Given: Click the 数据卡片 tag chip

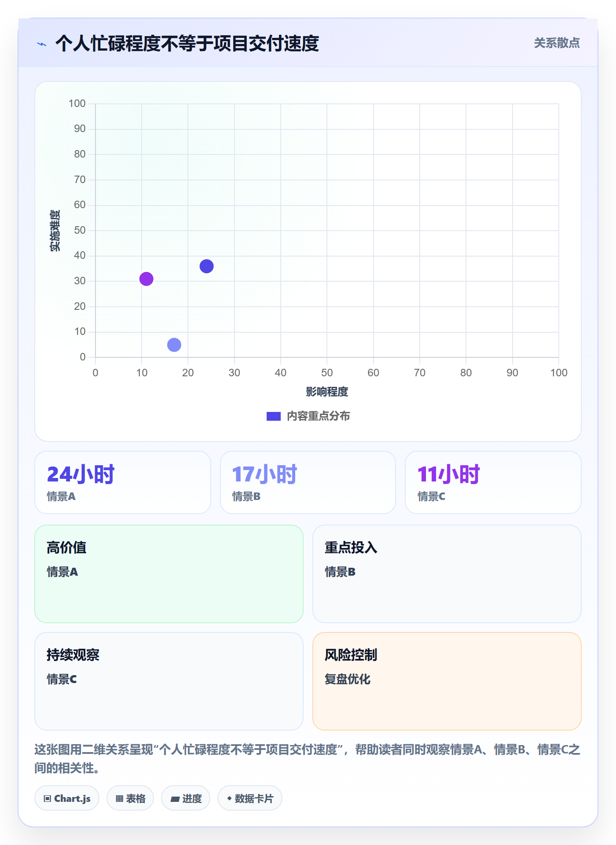Looking at the screenshot, I should coord(250,798).
